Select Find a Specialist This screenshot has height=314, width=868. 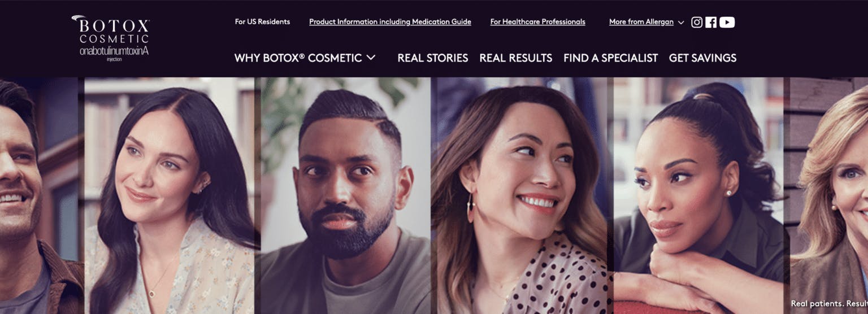[x=611, y=58]
